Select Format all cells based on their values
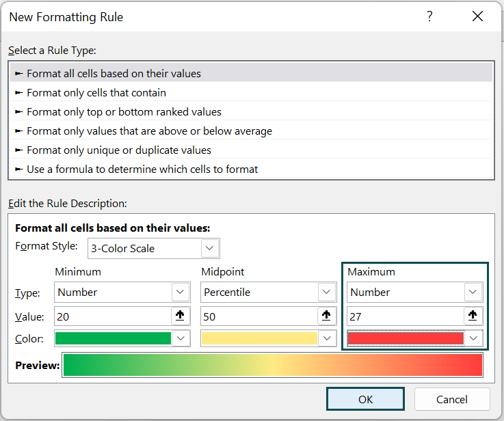This screenshot has height=421, width=504. point(251,74)
